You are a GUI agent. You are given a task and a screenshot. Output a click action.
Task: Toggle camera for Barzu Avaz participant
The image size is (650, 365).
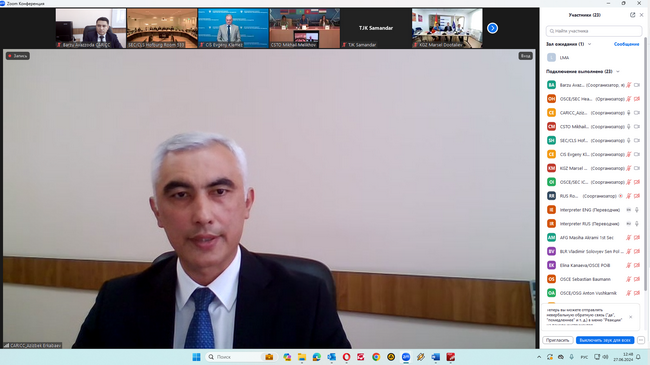click(637, 85)
